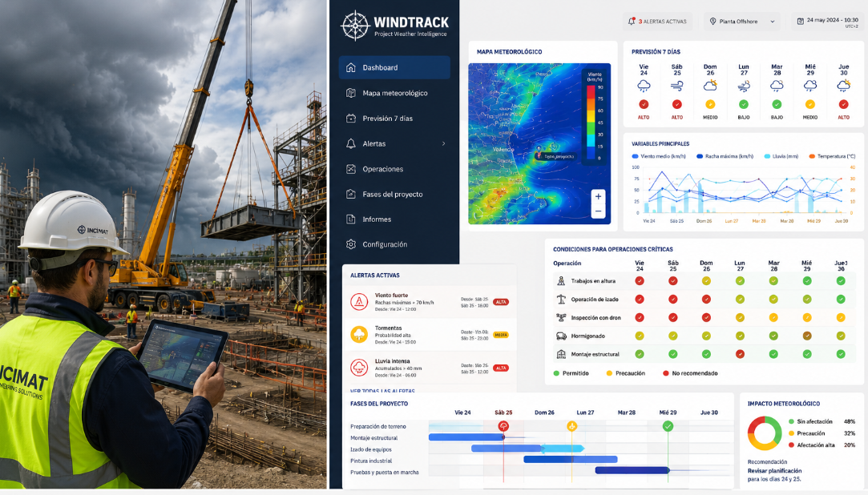
Task: Open the date and time selector
Action: pos(828,22)
